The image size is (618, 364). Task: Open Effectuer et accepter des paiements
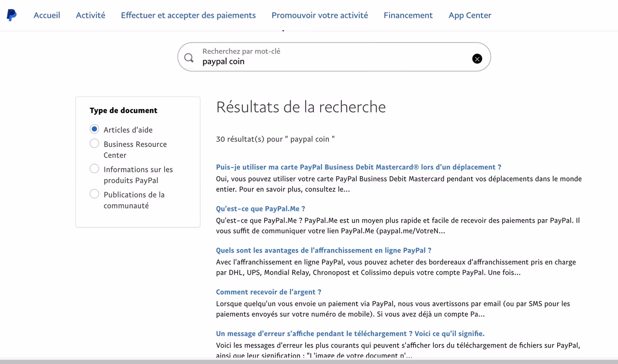click(x=188, y=15)
